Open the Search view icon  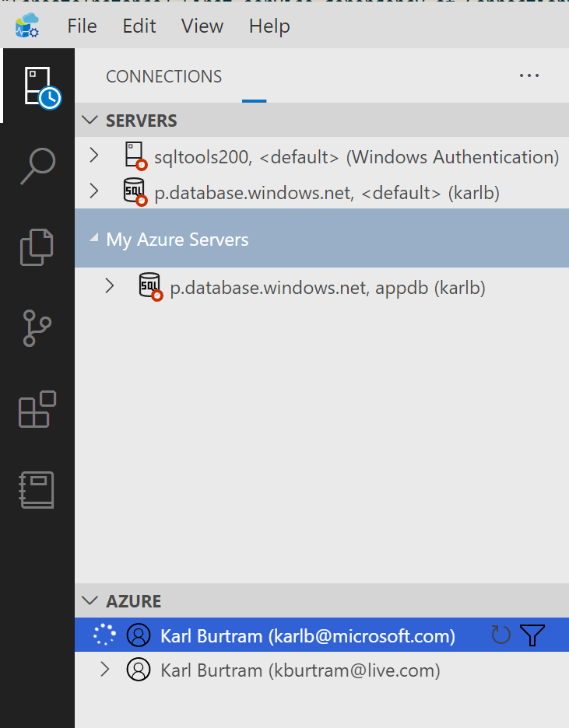(38, 166)
